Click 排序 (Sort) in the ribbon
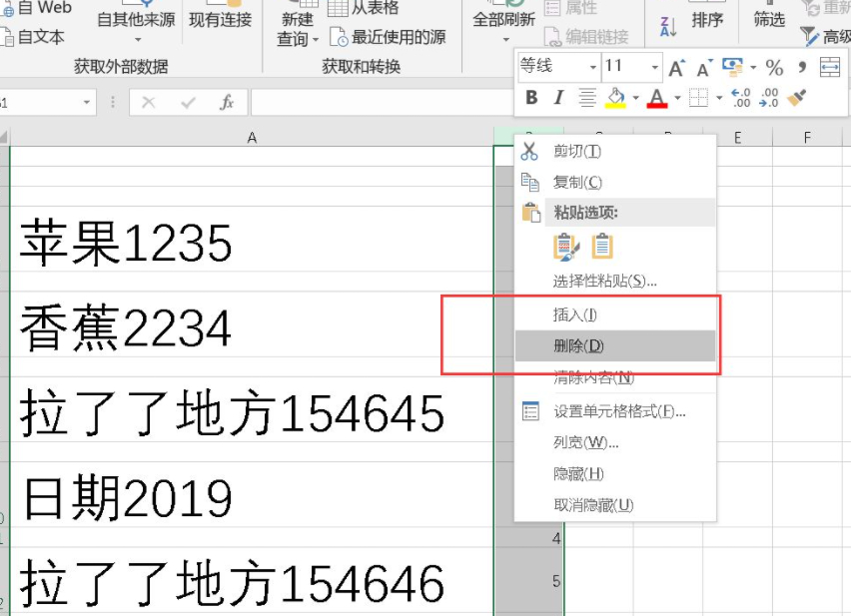851x616 pixels. [708, 20]
